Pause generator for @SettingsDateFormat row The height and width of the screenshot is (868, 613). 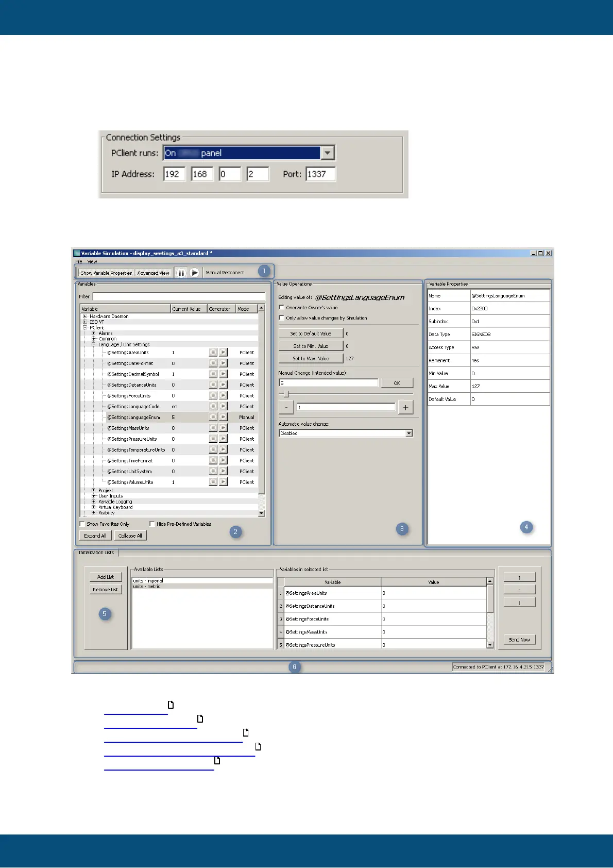213,363
